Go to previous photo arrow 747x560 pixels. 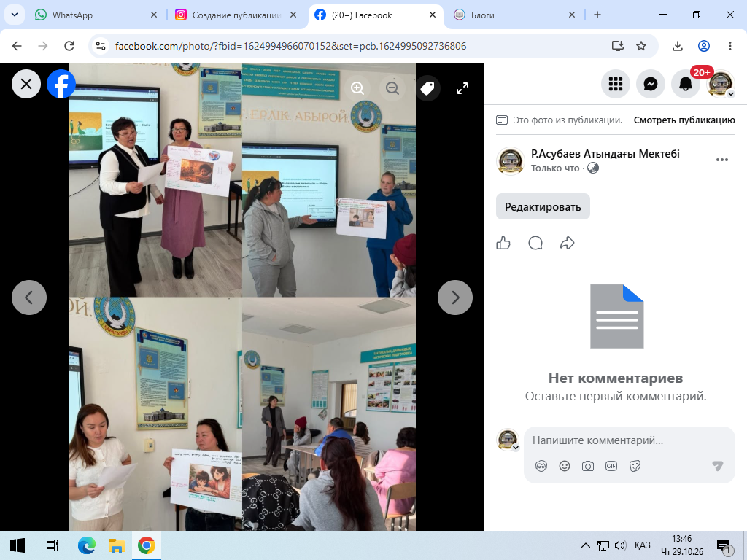point(29,297)
